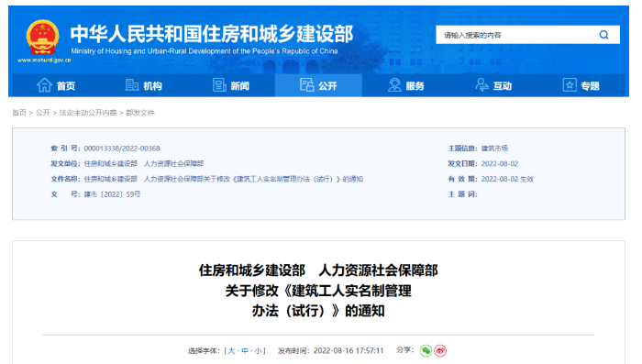Open the 公开 navigation tab
The image size is (642, 364).
click(318, 85)
